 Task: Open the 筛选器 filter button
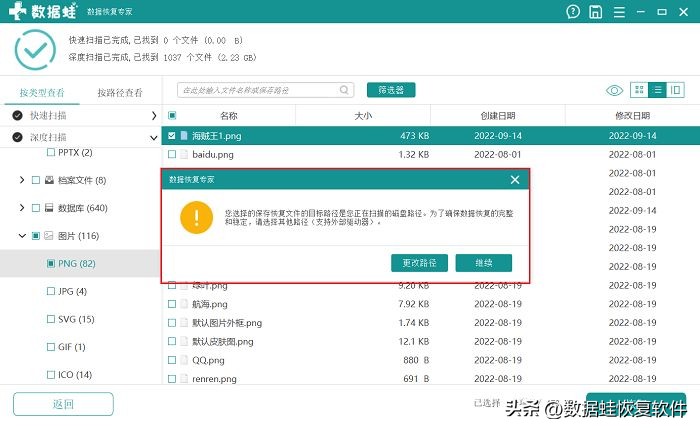pos(391,90)
